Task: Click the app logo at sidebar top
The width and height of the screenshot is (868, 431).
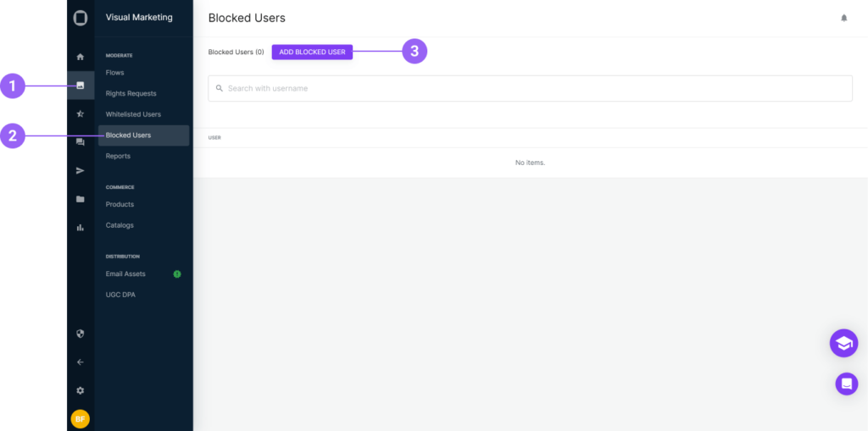Action: pyautogui.click(x=81, y=19)
